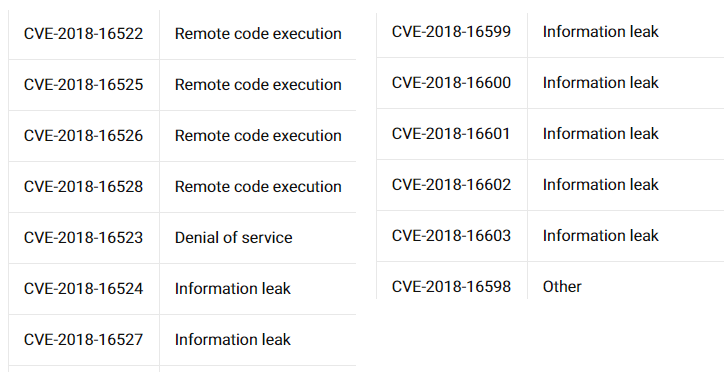
Task: Click the Denial of service text
Action: [x=234, y=238]
